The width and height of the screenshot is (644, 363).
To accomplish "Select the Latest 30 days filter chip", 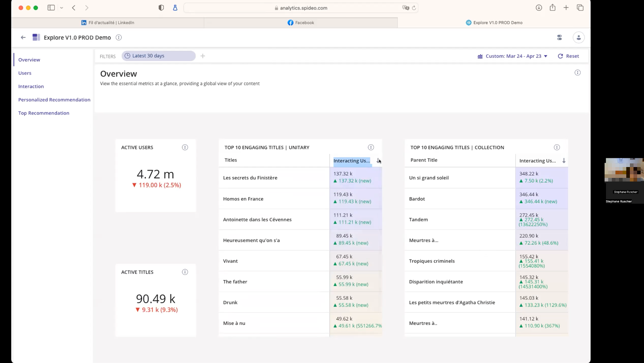I will tap(158, 56).
